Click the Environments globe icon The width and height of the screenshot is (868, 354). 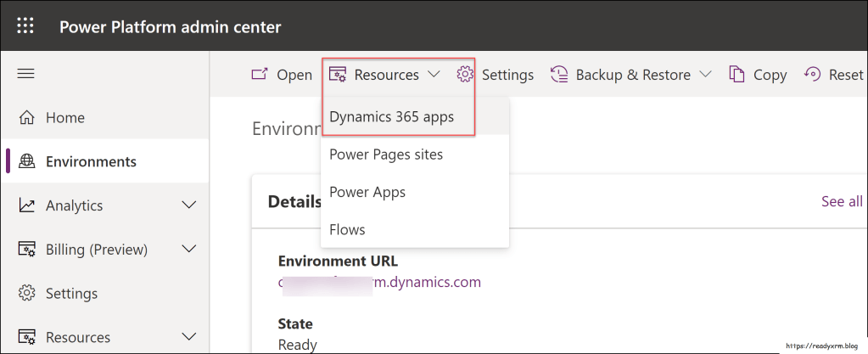coord(27,161)
